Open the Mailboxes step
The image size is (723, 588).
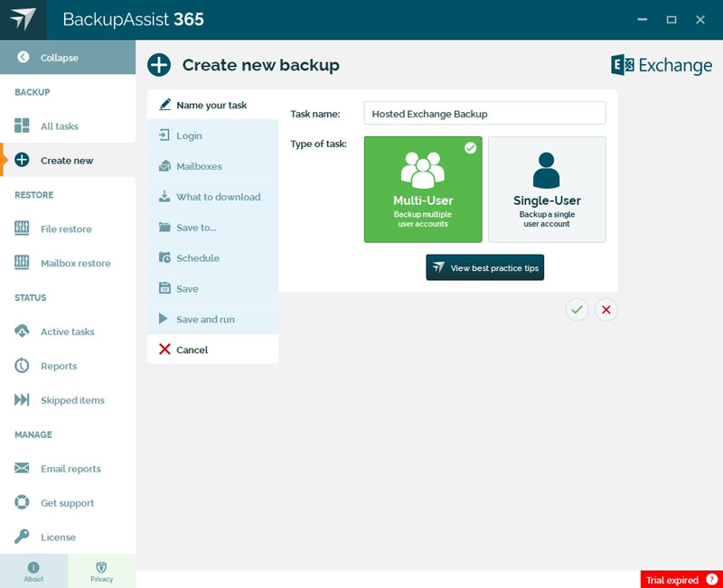point(213,166)
